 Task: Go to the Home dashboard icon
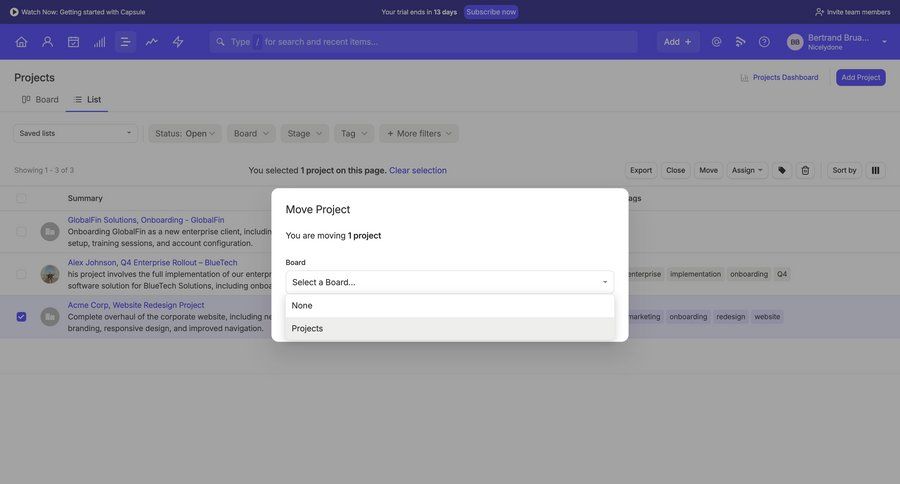pos(21,42)
